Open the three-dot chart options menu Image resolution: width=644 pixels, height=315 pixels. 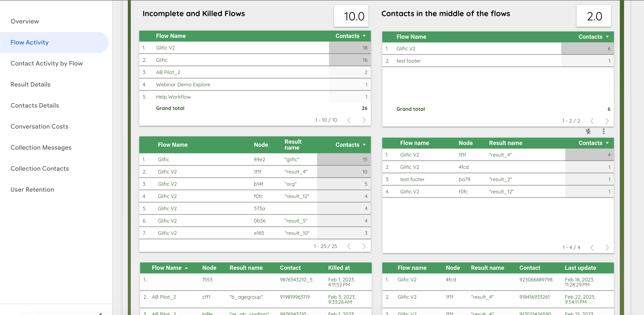point(603,131)
